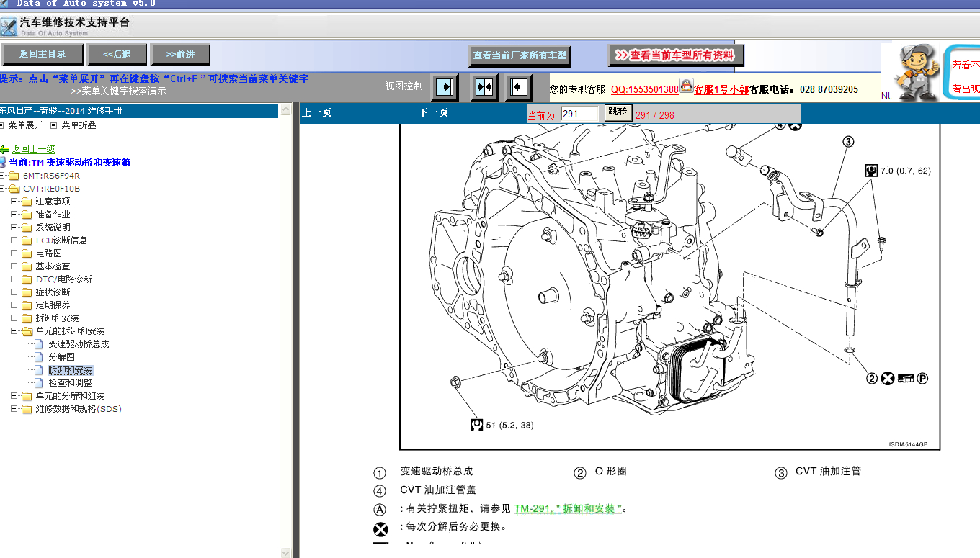Screen dimensions: 980x558
Task: Go to 下一页 next page
Action: pyautogui.click(x=433, y=113)
